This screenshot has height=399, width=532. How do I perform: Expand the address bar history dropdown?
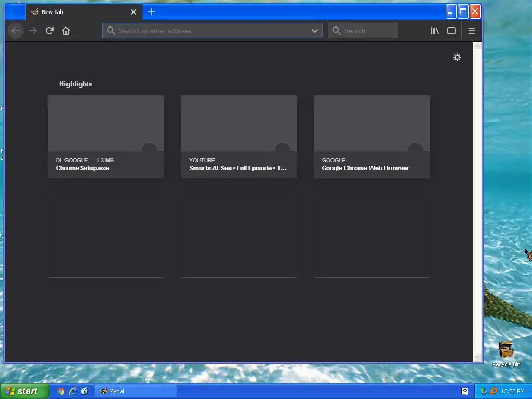[x=314, y=31]
